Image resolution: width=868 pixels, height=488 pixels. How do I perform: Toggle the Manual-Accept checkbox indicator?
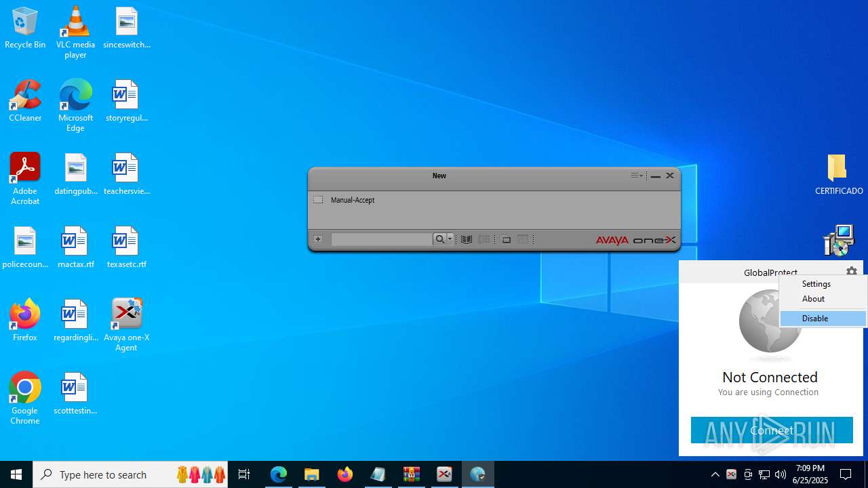pos(318,200)
